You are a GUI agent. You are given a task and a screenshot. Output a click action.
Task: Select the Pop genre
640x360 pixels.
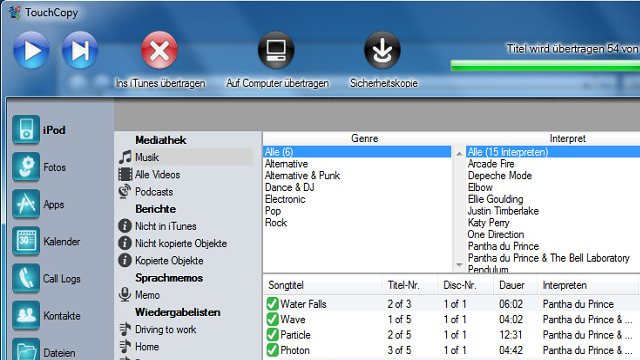pos(273,211)
